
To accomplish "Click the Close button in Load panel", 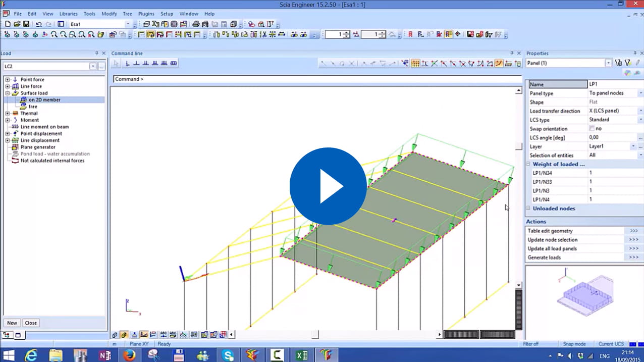I will 31,323.
